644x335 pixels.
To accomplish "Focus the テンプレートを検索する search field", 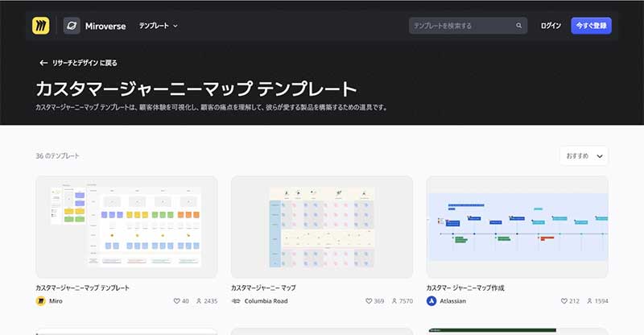I will pyautogui.click(x=468, y=26).
